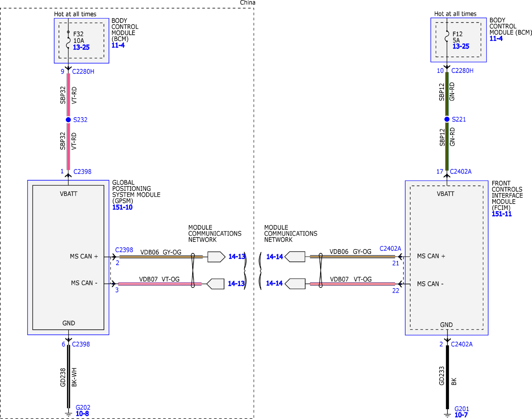Open the 13-25 reference under fuse F32
This screenshot has width=532, height=419.
81,47
